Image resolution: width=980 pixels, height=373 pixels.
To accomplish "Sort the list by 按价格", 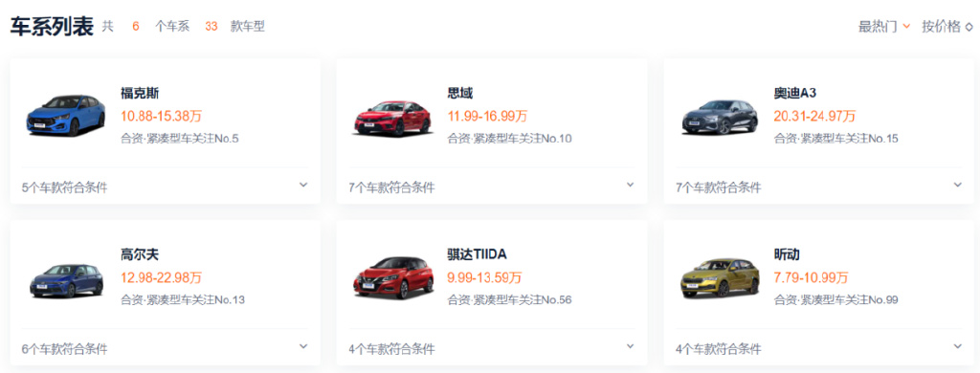I will coord(947,27).
